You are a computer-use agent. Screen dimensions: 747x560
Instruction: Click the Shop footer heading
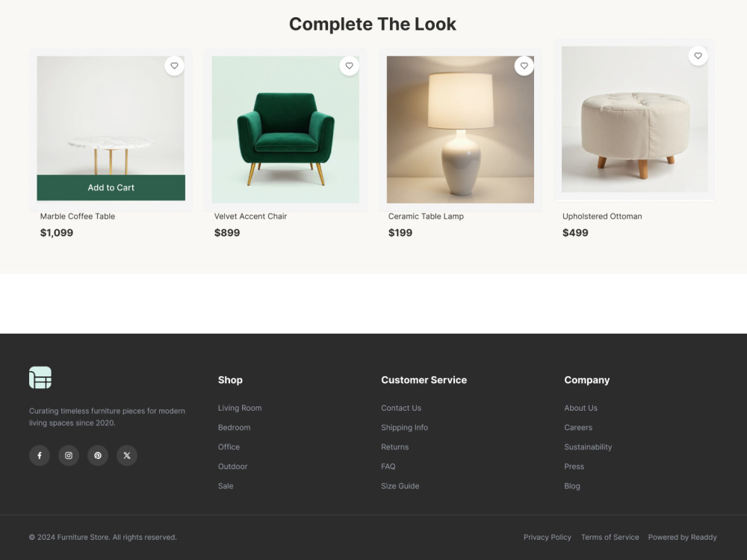point(230,380)
